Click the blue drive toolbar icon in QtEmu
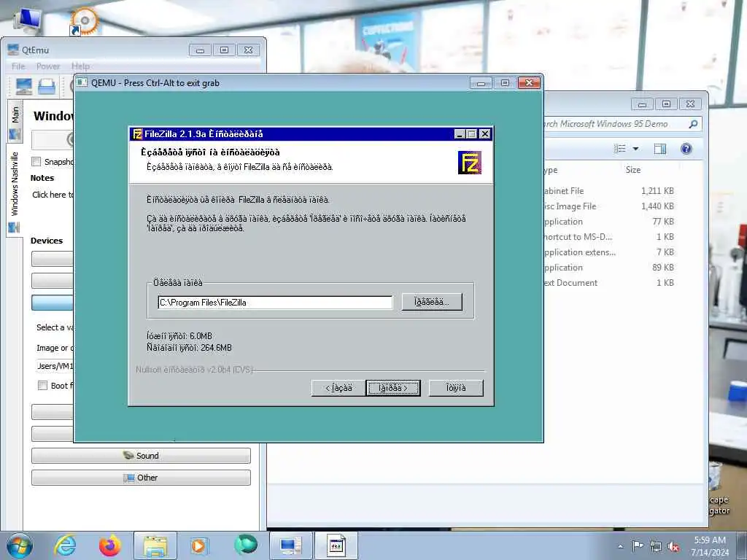Image resolution: width=747 pixels, height=560 pixels. pyautogui.click(x=47, y=87)
